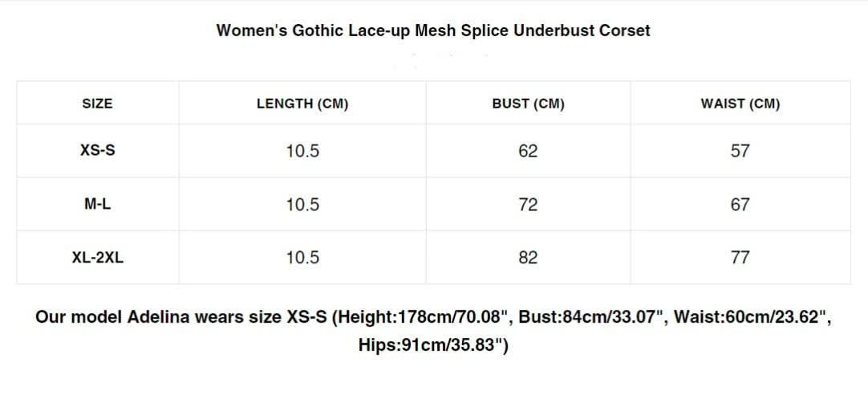Select the BUST (CM) column header

tap(528, 104)
